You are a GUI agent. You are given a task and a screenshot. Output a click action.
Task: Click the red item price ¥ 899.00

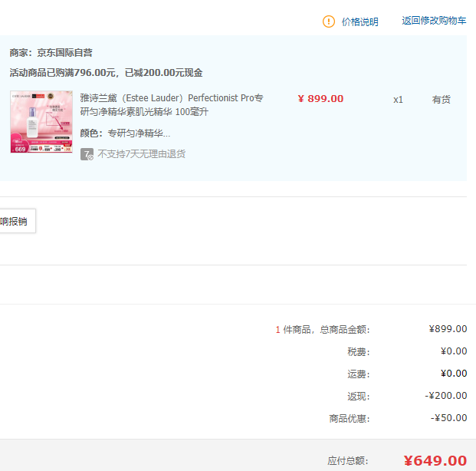(320, 99)
